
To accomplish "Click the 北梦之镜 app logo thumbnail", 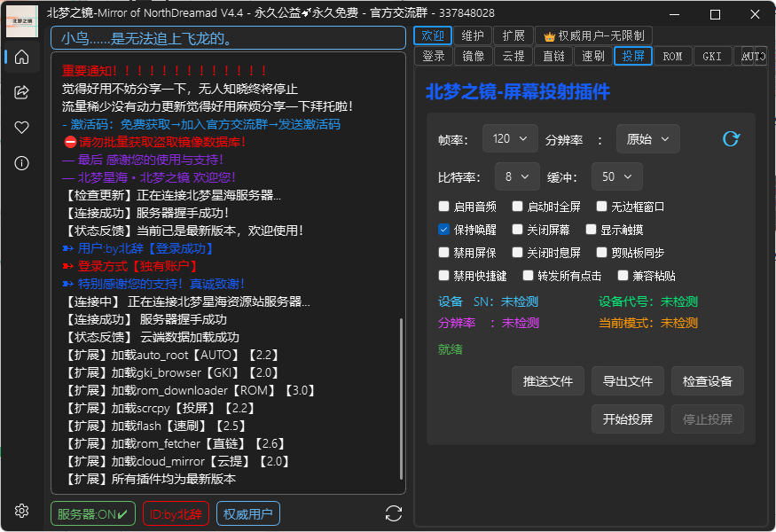I will click(x=20, y=20).
